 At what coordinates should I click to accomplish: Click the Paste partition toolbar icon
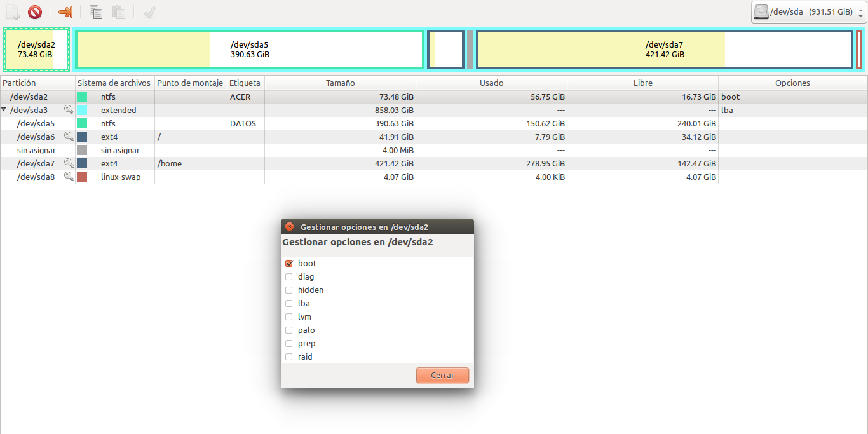[118, 12]
